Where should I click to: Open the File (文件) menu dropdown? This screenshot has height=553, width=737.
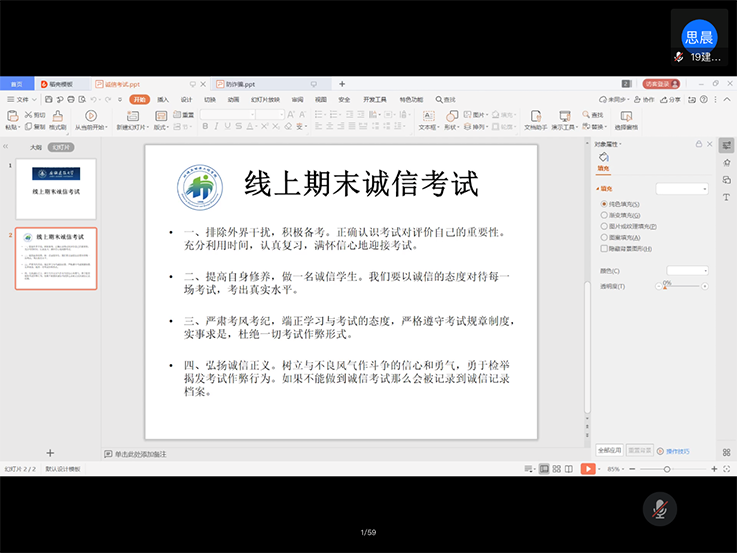[x=24, y=99]
